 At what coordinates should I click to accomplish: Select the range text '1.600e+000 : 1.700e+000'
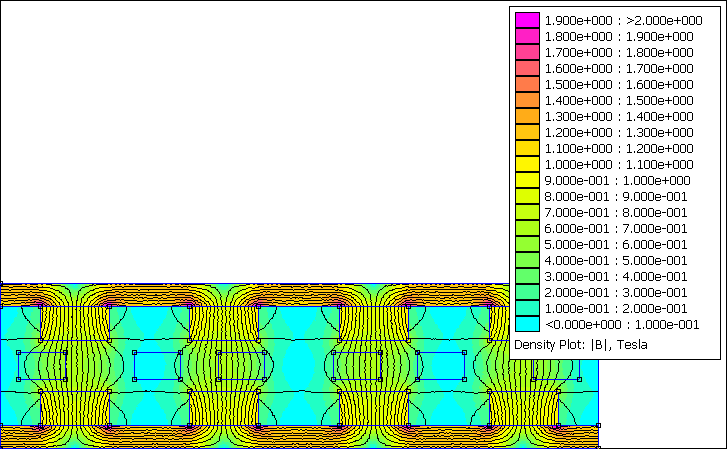619,68
